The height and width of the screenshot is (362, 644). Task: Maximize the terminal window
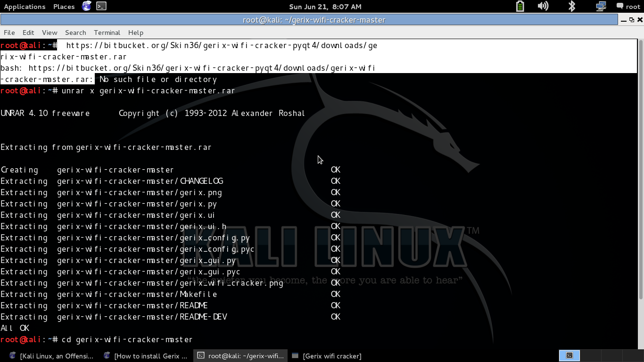click(x=632, y=20)
